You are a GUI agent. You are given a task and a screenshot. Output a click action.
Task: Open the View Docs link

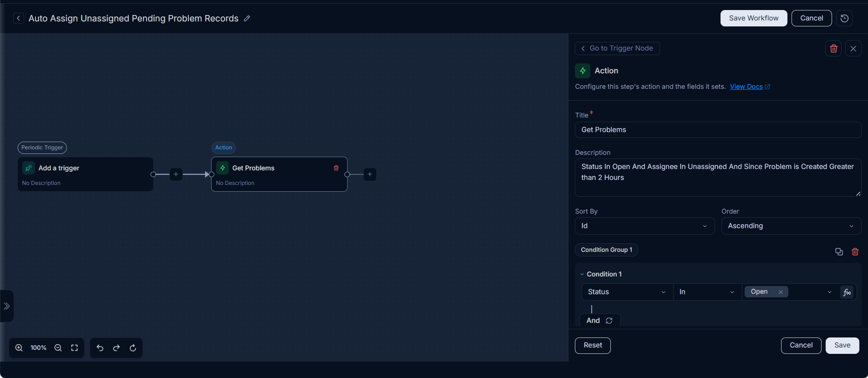750,87
